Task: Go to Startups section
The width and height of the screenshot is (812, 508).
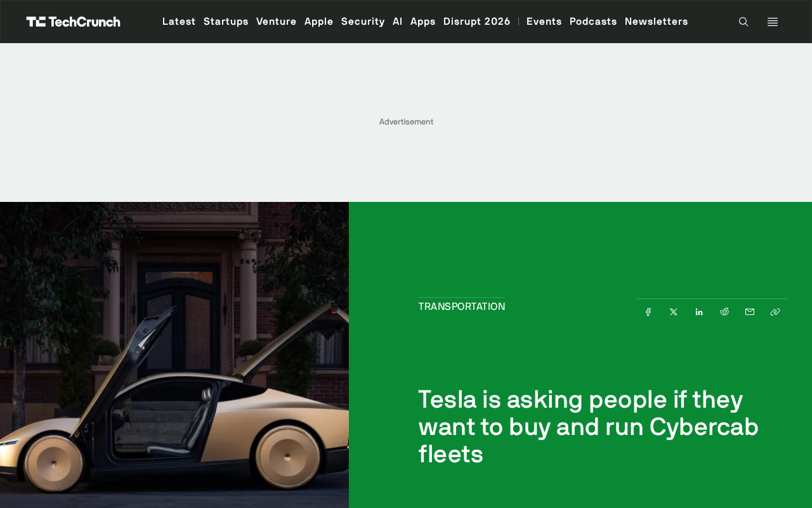Action: (x=226, y=22)
